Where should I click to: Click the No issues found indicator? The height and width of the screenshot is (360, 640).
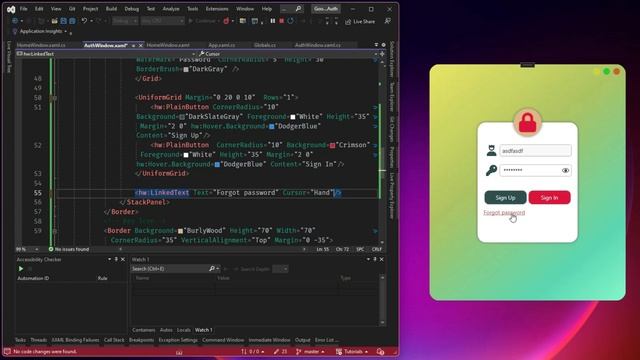pyautogui.click(x=69, y=249)
